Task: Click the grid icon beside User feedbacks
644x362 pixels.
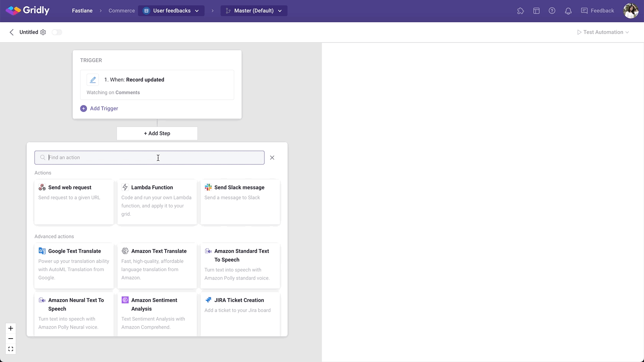Action: (146, 11)
